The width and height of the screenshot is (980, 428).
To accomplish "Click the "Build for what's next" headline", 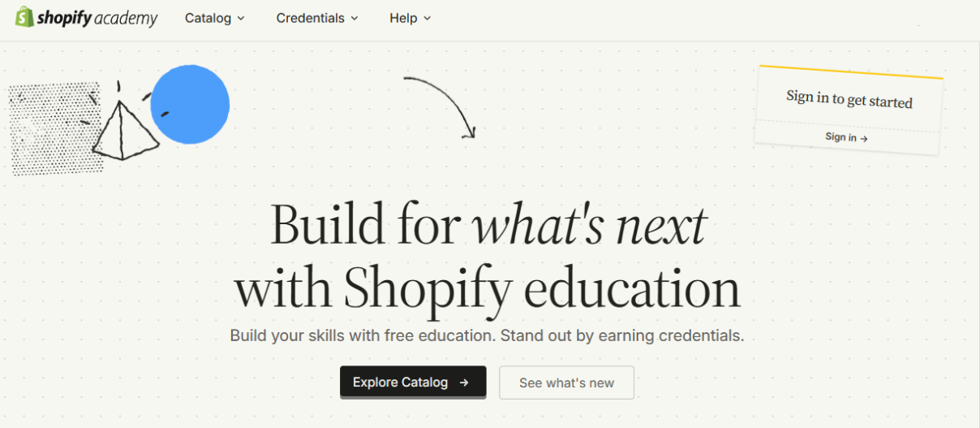I will coord(488,224).
